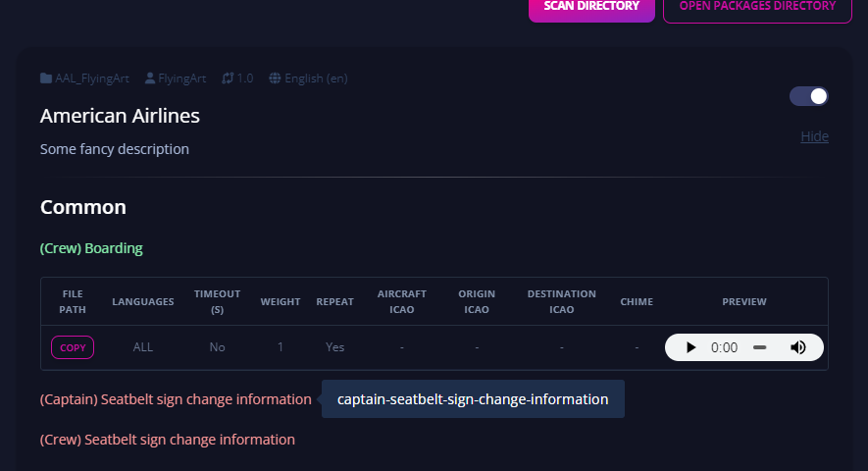Click the AIRCRAFT ICAO column header
The height and width of the screenshot is (471, 868).
coord(402,301)
